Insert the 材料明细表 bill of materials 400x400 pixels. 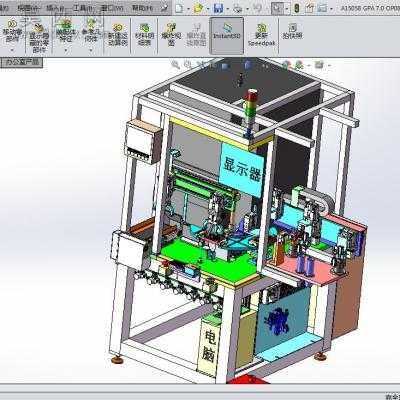(144, 35)
